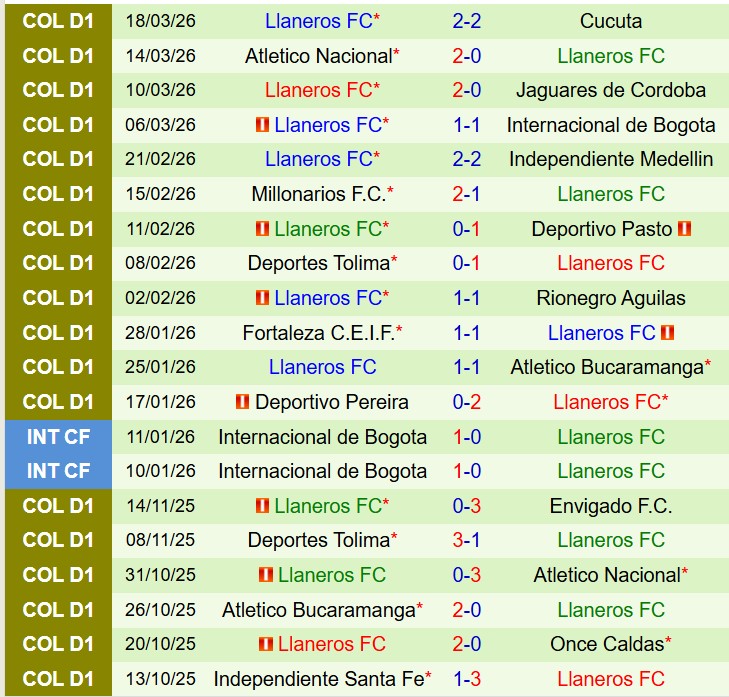Click INT CF label on 11/01/26 row
Screen dimensions: 729x697
[x=57, y=437]
